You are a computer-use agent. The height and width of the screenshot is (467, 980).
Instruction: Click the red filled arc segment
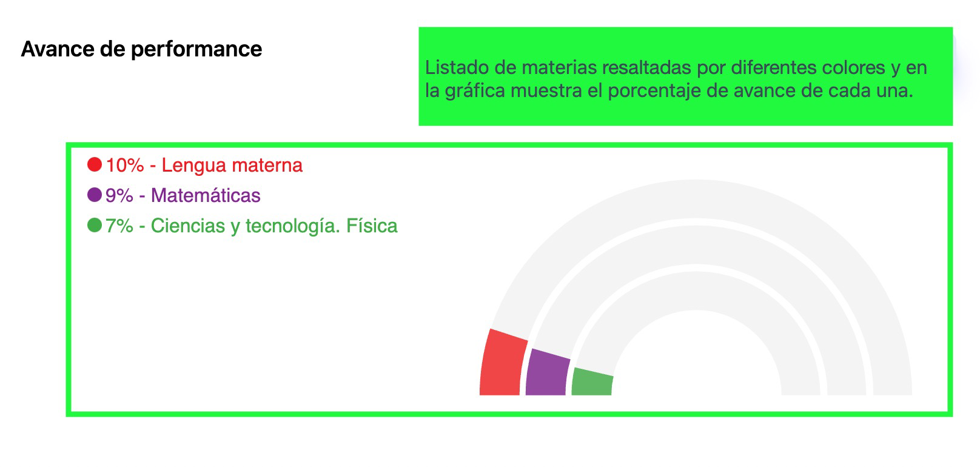502,365
